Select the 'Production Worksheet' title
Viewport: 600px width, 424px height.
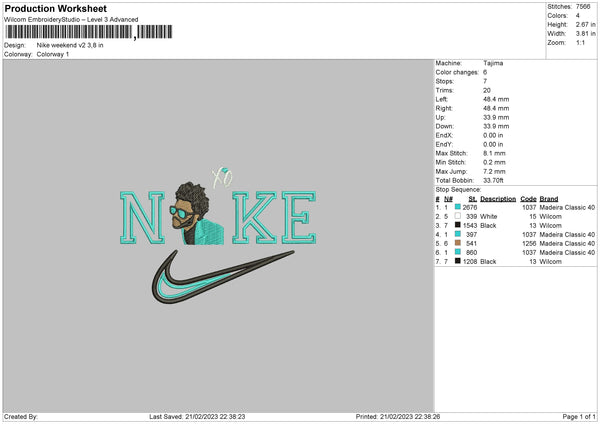55,8
